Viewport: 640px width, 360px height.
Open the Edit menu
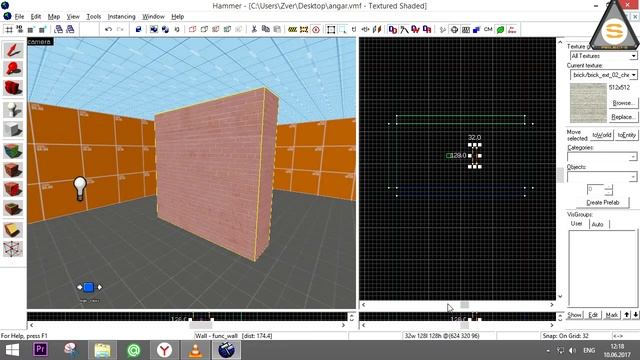[x=36, y=16]
